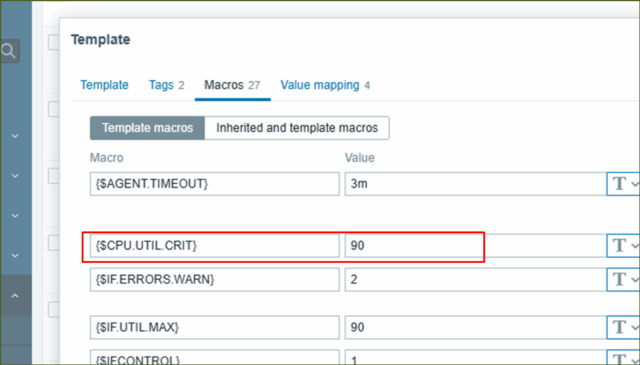Tick the background list checkbox beside {$CPU.UTIL.CRIT}
This screenshot has height=365, width=640.
point(53,243)
